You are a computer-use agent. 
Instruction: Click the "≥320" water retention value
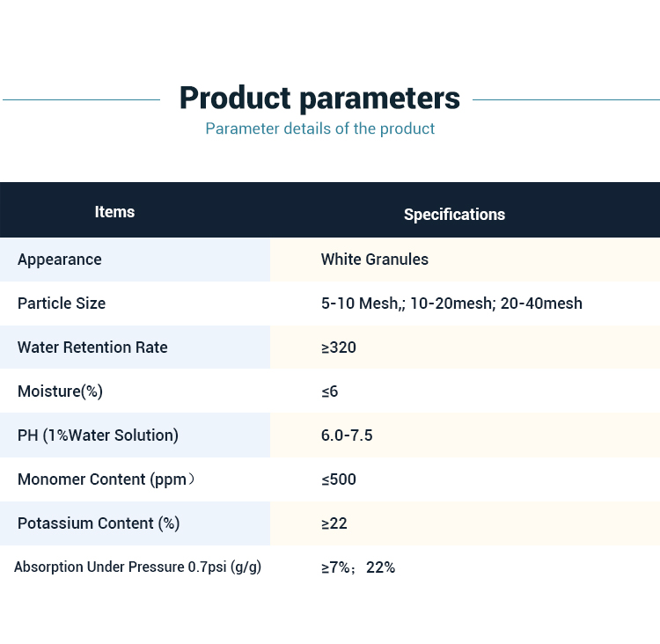[x=339, y=348]
